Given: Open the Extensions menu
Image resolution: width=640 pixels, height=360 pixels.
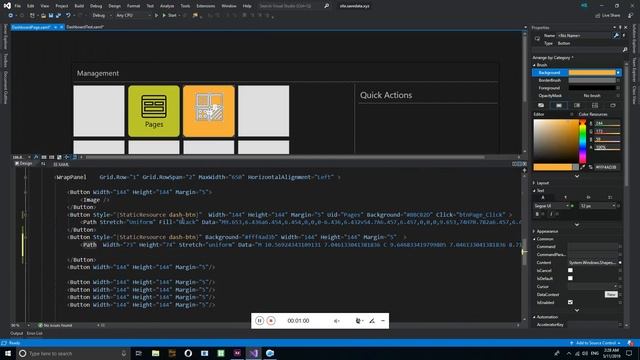Looking at the screenshot, I should click(206, 6).
